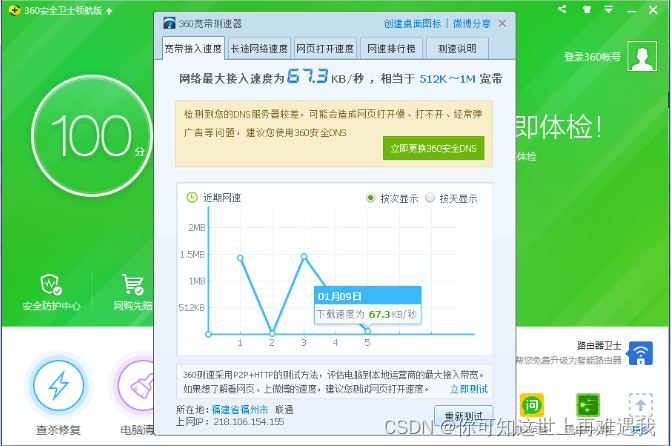The height and width of the screenshot is (446, 671).
Task: Open 安全防护中心 shield icon
Action: coord(51,284)
